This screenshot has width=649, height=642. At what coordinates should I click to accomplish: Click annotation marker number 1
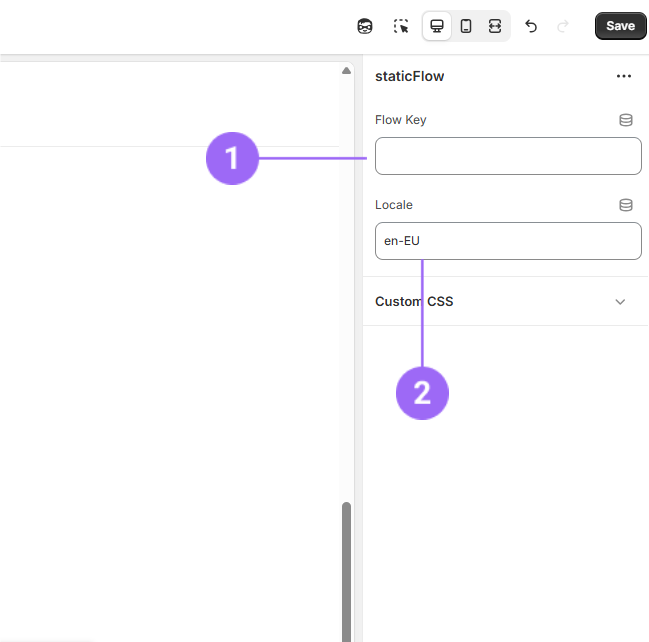click(x=232, y=158)
